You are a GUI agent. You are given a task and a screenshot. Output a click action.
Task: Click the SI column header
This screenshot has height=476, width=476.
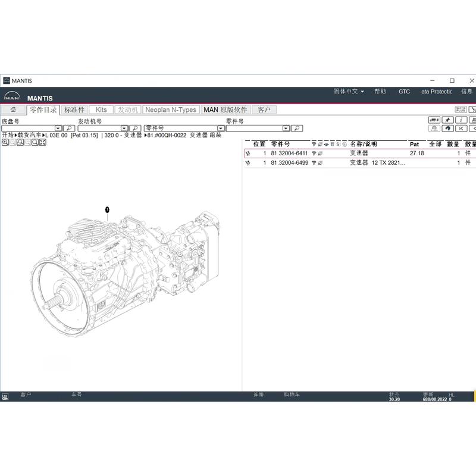pos(339,144)
